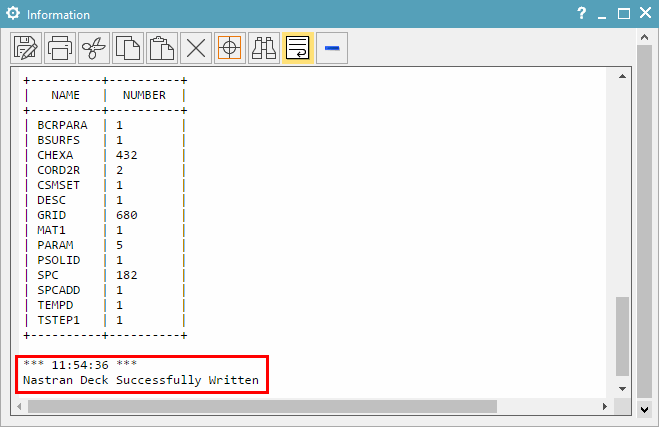Click the gear icon in title bar

point(13,13)
